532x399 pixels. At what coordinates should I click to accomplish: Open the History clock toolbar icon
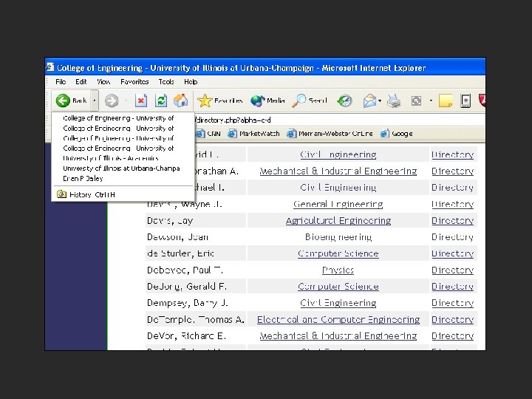tap(345, 100)
